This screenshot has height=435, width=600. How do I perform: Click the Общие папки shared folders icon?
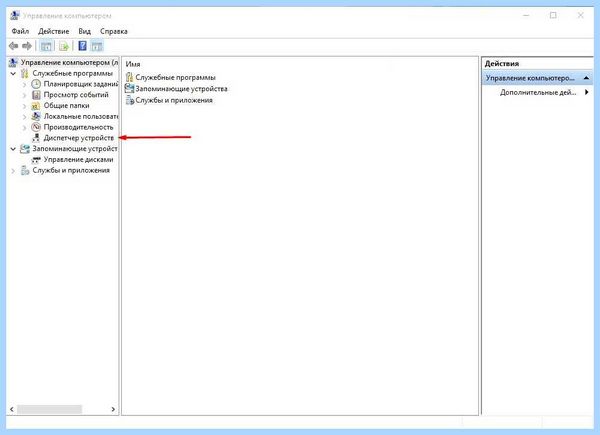click(36, 106)
